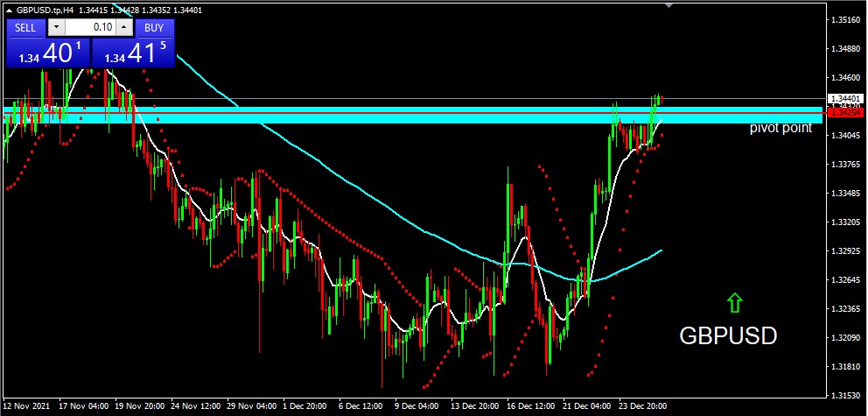The image size is (868, 416).
Task: Click price scale value 1.34880
Action: pyautogui.click(x=846, y=49)
